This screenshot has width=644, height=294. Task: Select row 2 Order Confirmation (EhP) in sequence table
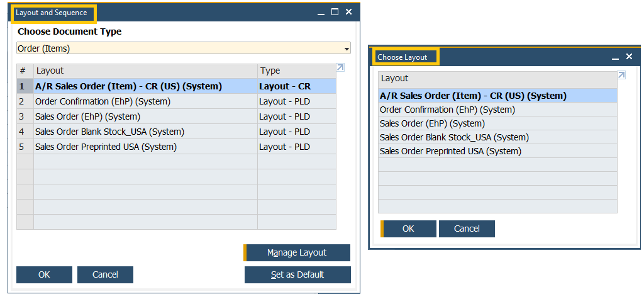click(x=103, y=101)
